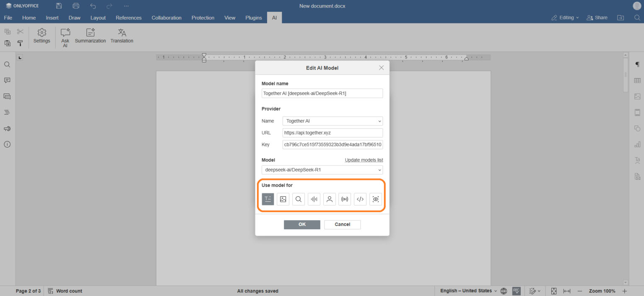Open Chart settings in right sidebar
Screen dimensions: 644x296
[637, 144]
